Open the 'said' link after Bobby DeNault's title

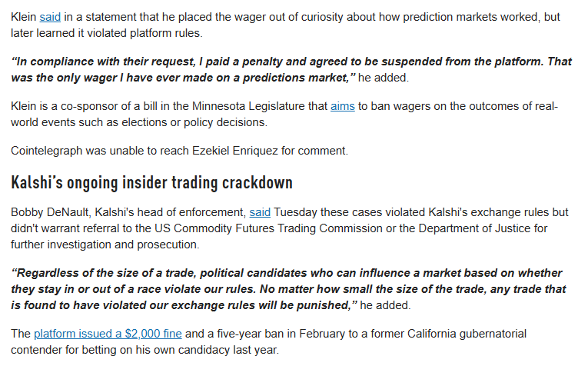point(260,211)
